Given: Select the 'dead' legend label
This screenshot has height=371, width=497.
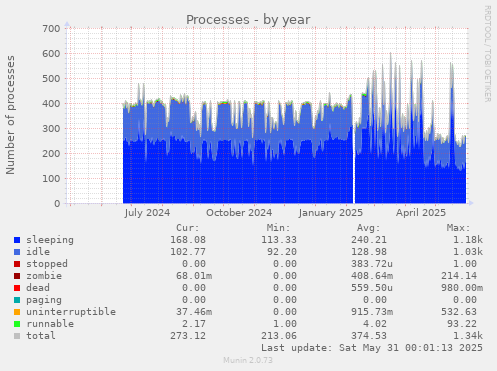Looking at the screenshot, I should click(38, 288).
